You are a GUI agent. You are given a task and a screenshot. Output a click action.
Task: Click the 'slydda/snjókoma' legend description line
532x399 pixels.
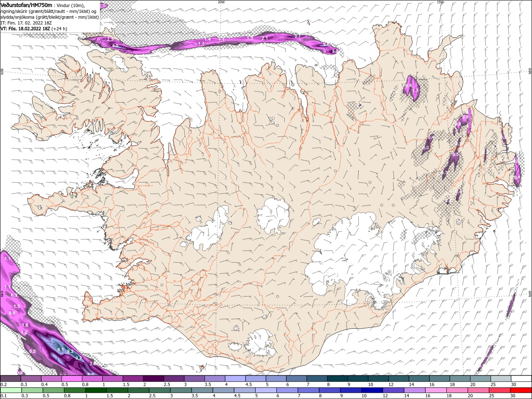49,17
